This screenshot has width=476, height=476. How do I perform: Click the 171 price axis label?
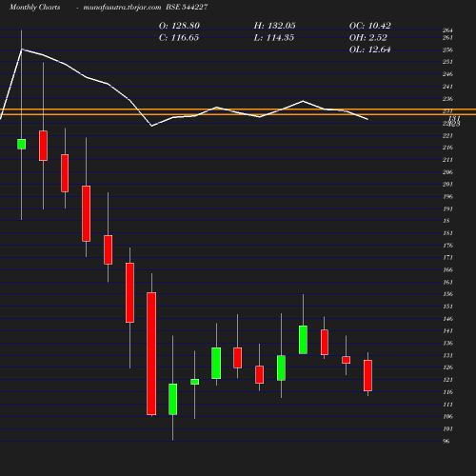[x=447, y=258]
